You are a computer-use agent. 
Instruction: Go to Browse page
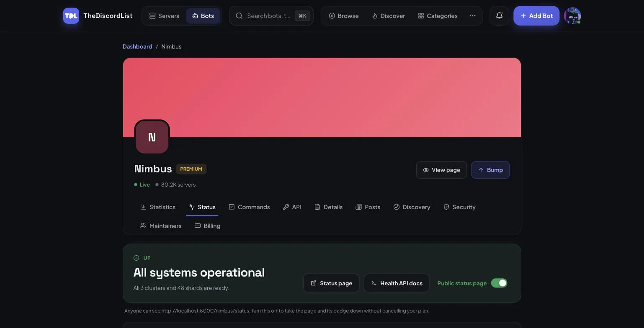[344, 16]
